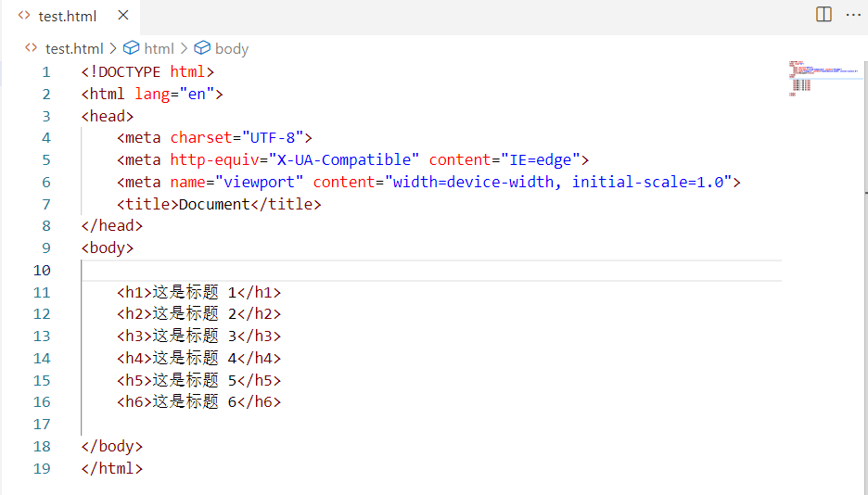The width and height of the screenshot is (868, 495).
Task: Click the h6 heading line text
Action: click(198, 402)
